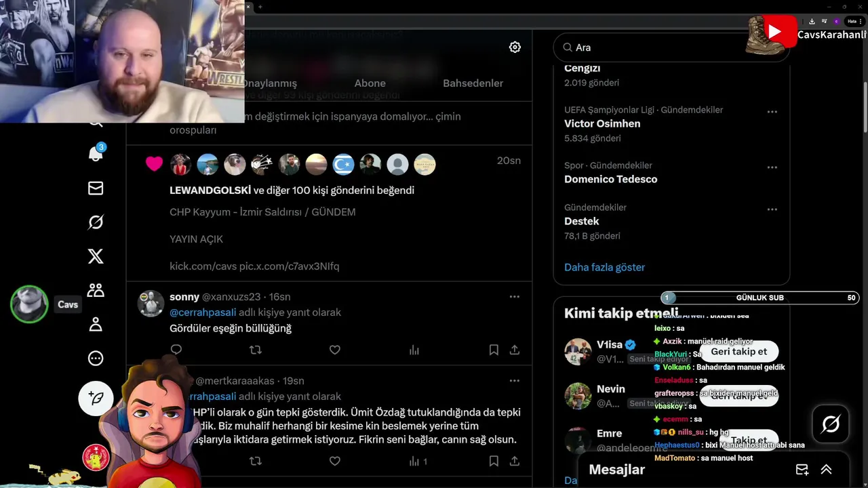868x488 pixels.
Task: Open a new browser tab
Action: (x=260, y=7)
